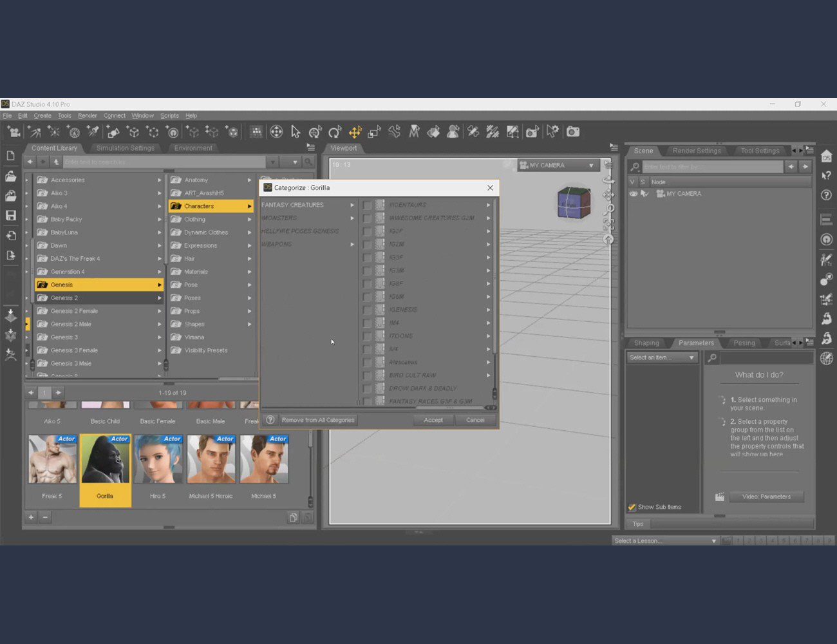The image size is (837, 644).
Task: Check the !GENESIS category checkbox
Action: (x=367, y=310)
